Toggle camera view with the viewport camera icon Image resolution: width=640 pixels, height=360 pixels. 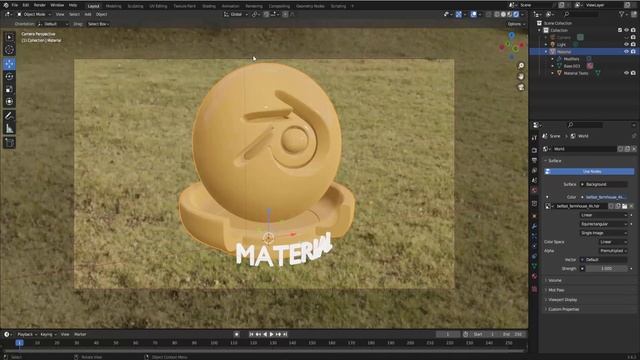(x=521, y=87)
